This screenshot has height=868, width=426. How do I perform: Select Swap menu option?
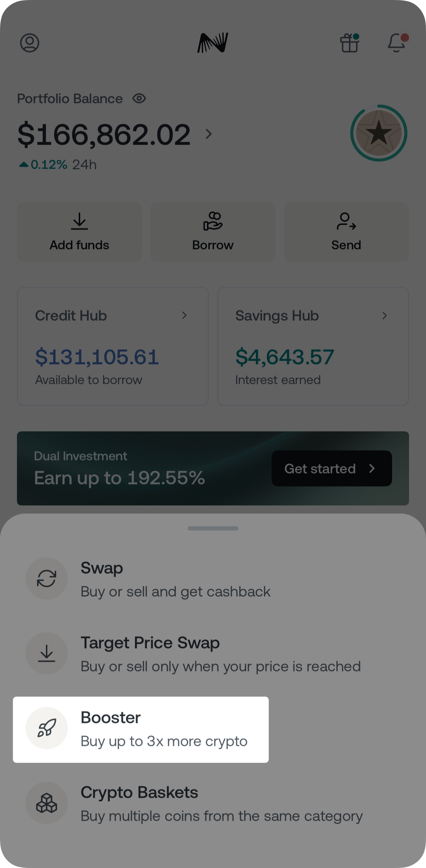175,579
